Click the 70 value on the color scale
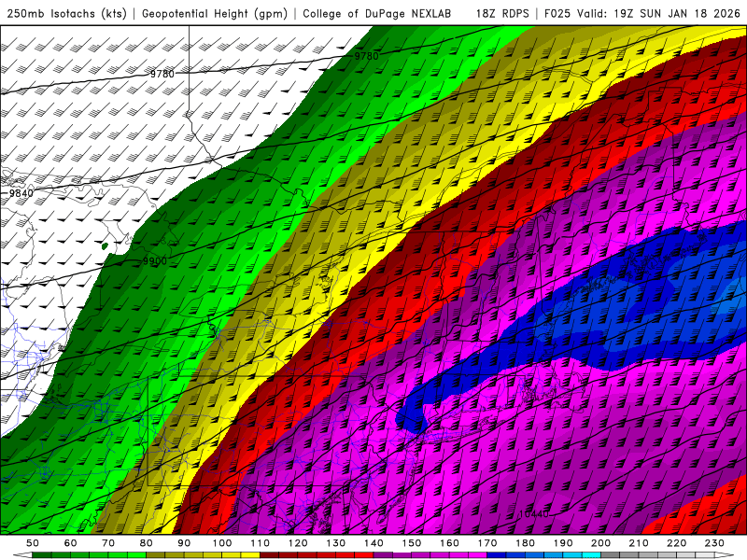Screen dimensions: 747x560 [x=108, y=543]
